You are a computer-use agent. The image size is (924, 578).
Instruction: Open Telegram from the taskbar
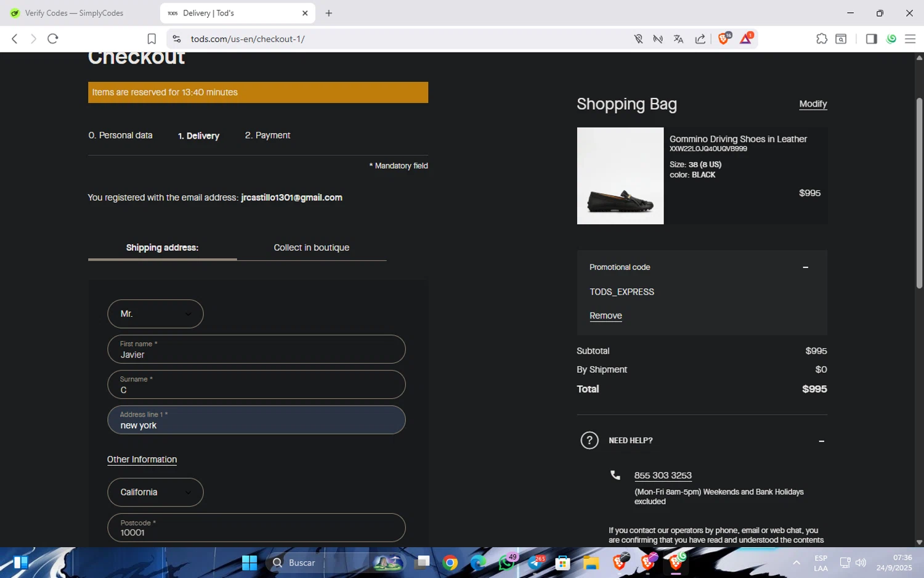click(x=536, y=563)
